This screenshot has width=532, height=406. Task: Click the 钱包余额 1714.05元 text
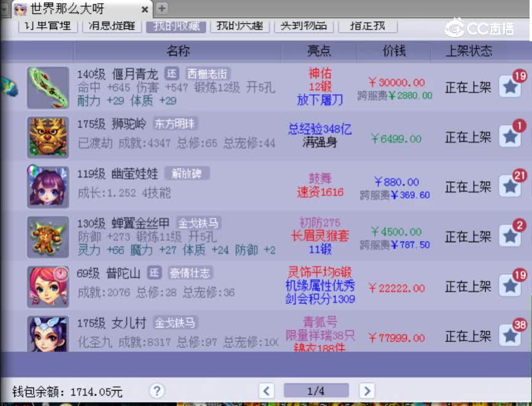tap(67, 392)
